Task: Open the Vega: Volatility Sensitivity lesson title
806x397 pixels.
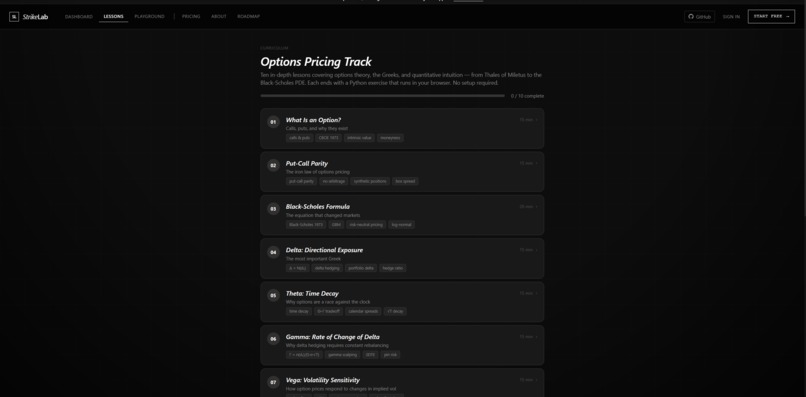Action: coord(323,380)
